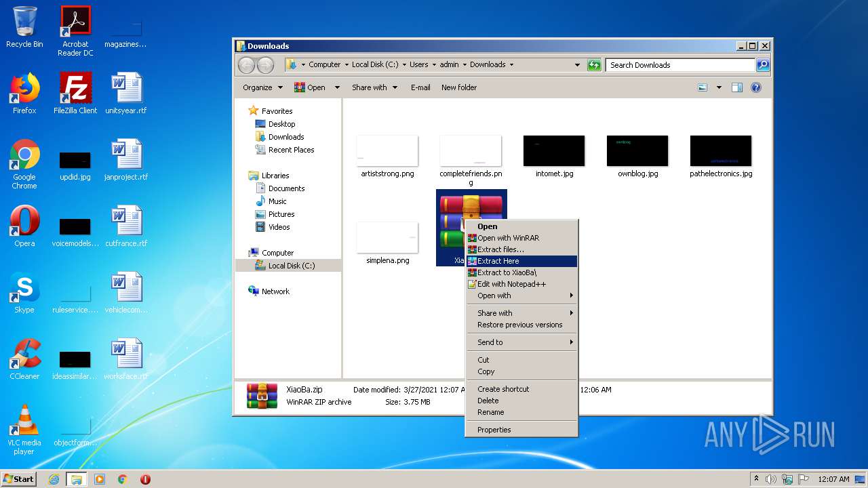868x488 pixels.
Task: Open Chrome from the taskbar
Action: [x=123, y=479]
